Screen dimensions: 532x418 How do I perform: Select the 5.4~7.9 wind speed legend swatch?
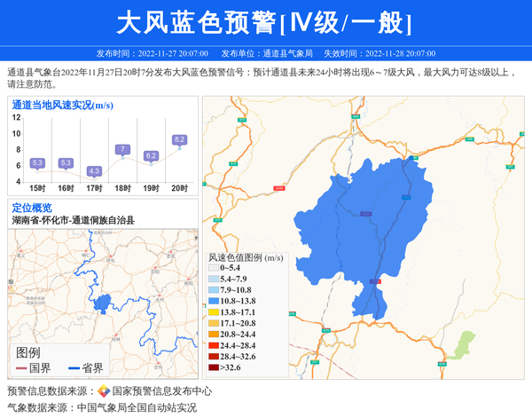(214, 280)
